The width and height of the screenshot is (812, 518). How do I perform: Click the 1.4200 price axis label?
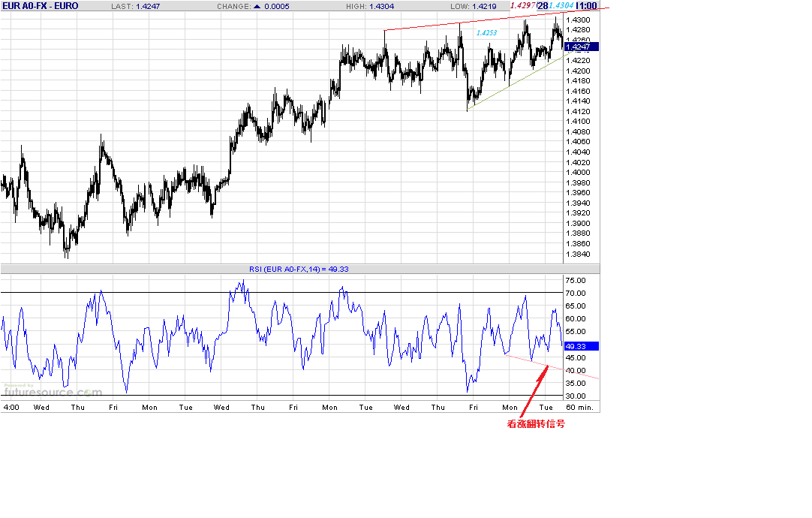pyautogui.click(x=578, y=71)
